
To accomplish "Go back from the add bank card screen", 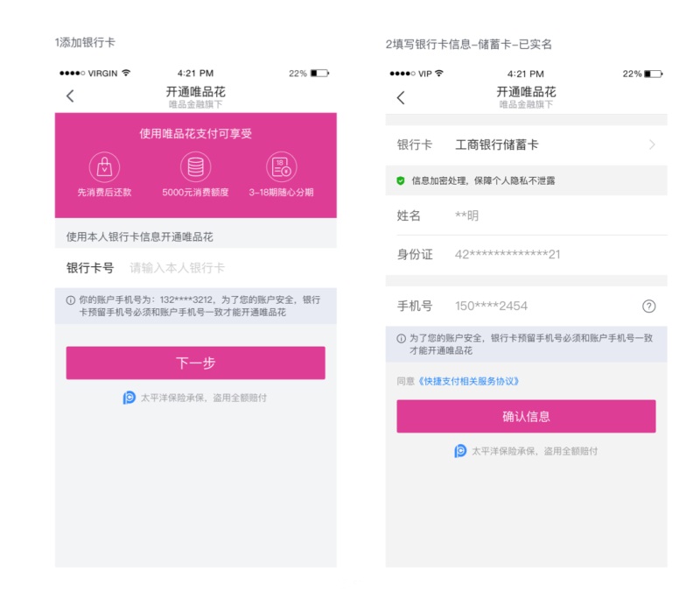I will [70, 95].
